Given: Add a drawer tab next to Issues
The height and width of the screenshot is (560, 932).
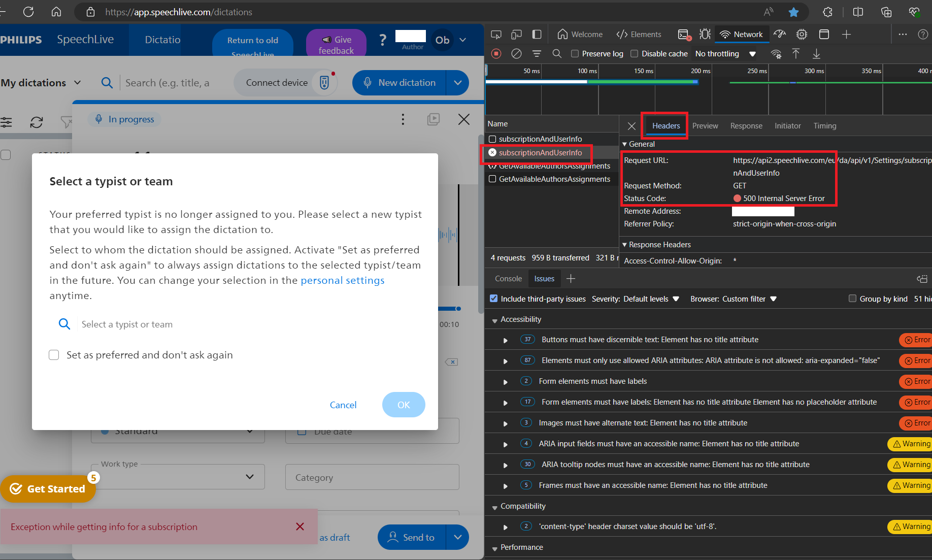Looking at the screenshot, I should point(571,279).
